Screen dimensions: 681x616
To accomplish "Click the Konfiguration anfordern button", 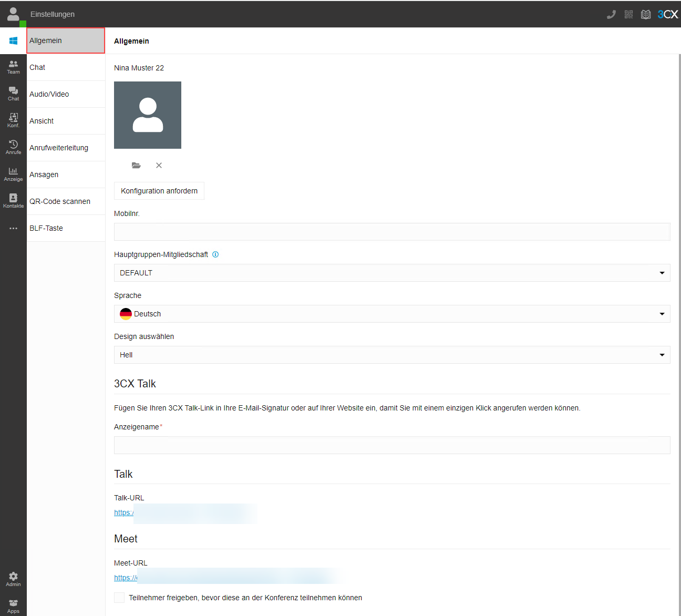I will pyautogui.click(x=159, y=191).
